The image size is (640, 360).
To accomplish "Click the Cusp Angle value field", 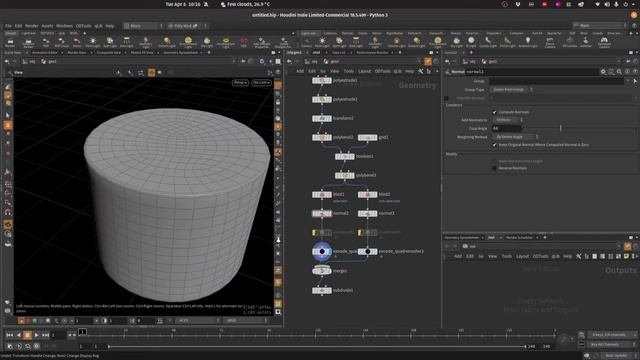I will pyautogui.click(x=506, y=128).
